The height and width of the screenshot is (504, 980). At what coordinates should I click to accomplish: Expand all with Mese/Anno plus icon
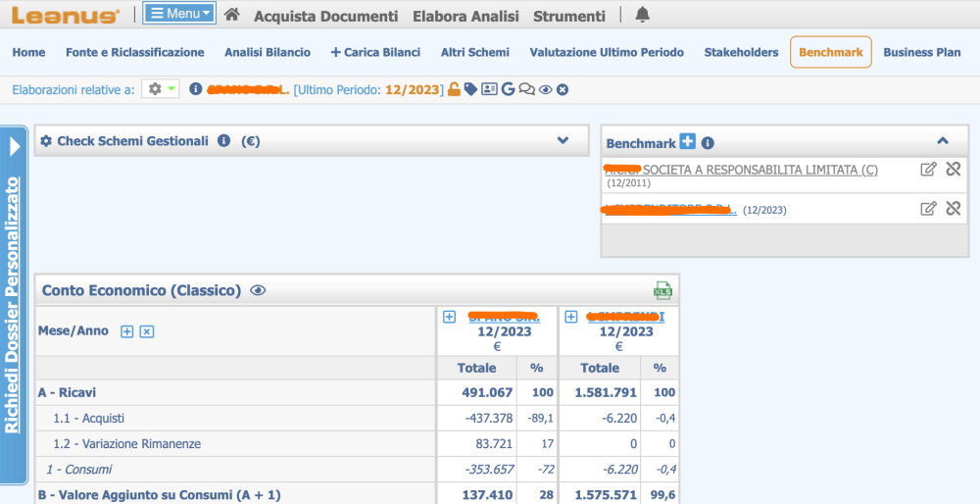click(126, 331)
